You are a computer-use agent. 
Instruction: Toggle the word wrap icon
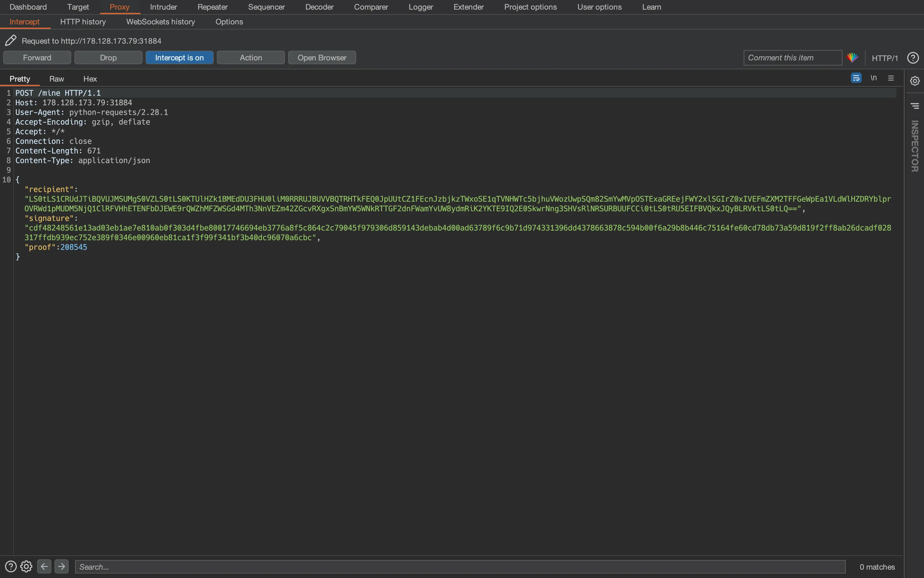pyautogui.click(x=856, y=78)
